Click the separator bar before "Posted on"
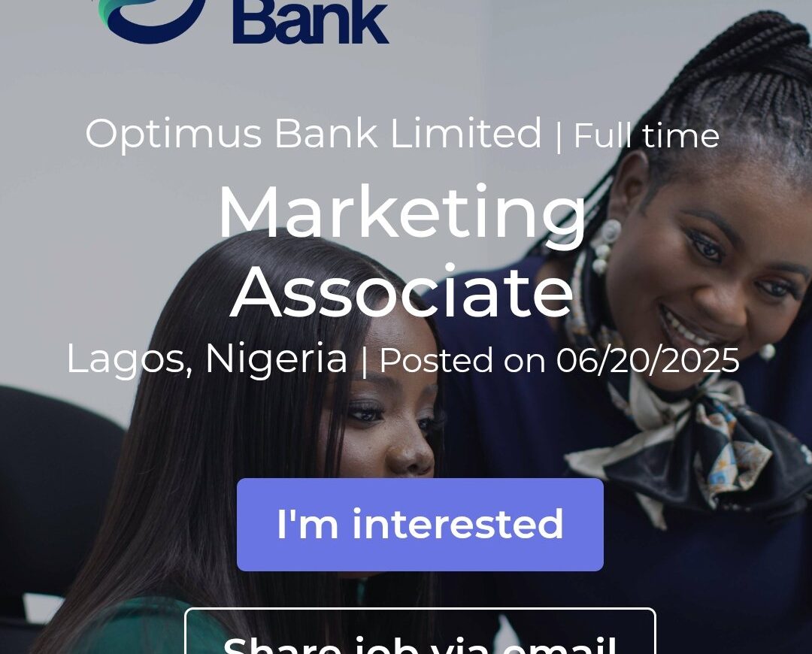 coord(364,360)
